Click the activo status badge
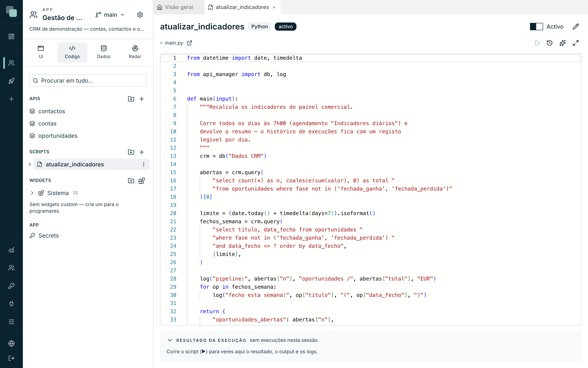Screen dimensions: 588x368 click(285, 27)
